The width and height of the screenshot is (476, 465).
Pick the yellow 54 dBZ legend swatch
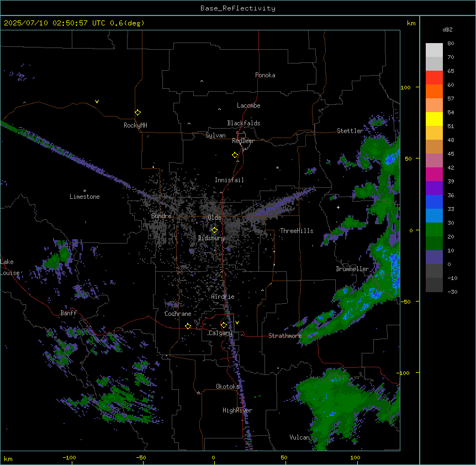(x=434, y=119)
